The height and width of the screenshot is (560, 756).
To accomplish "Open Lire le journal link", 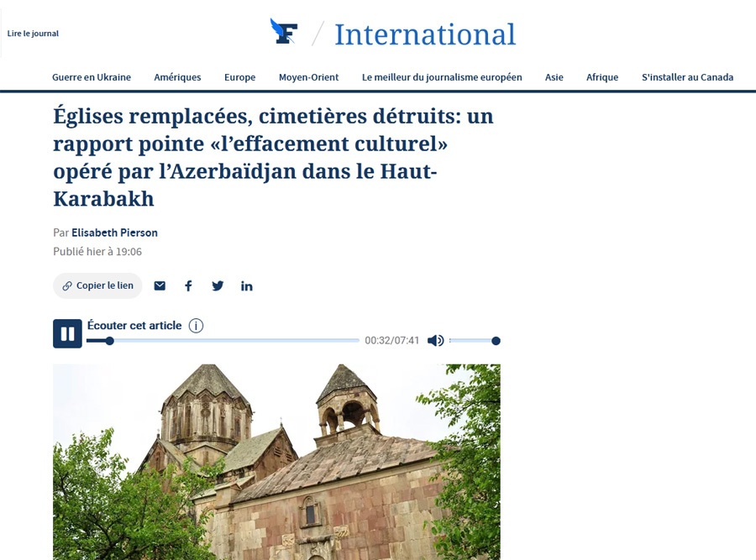I will coord(33,34).
